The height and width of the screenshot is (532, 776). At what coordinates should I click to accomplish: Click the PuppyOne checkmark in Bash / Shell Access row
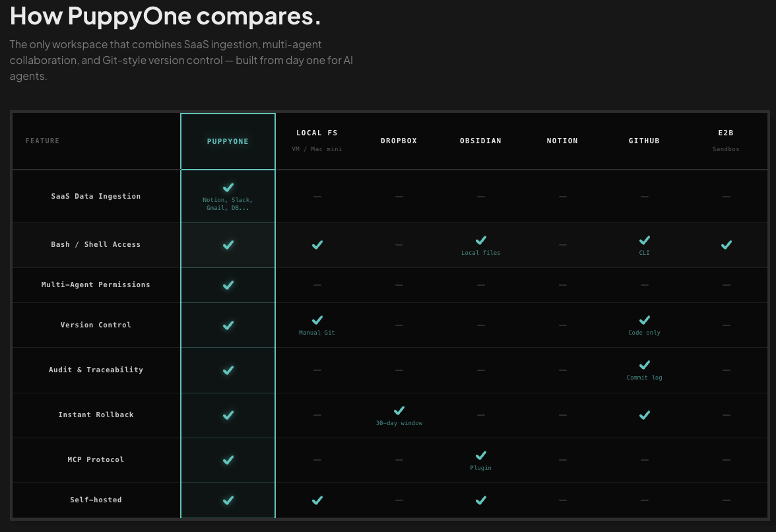pyautogui.click(x=228, y=245)
